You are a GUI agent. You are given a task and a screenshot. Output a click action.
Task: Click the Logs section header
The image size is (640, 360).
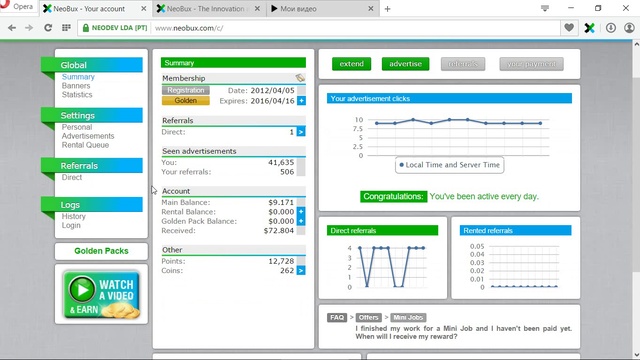click(92, 204)
